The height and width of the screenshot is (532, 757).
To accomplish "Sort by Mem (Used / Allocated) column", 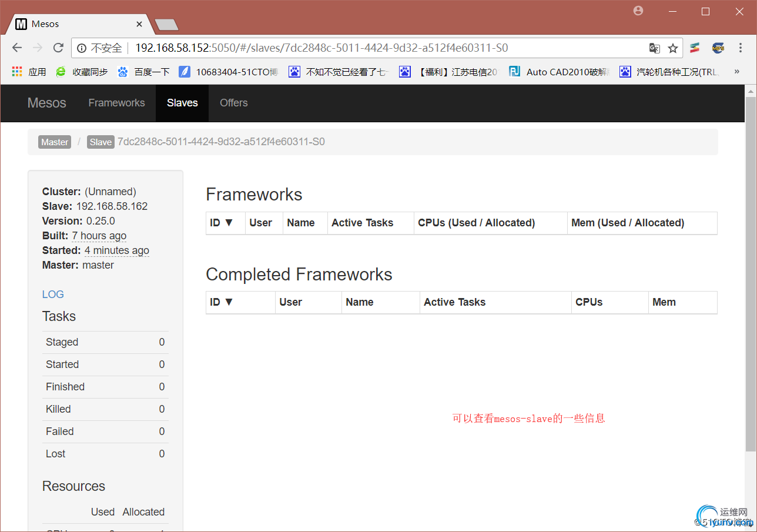I will pos(642,223).
